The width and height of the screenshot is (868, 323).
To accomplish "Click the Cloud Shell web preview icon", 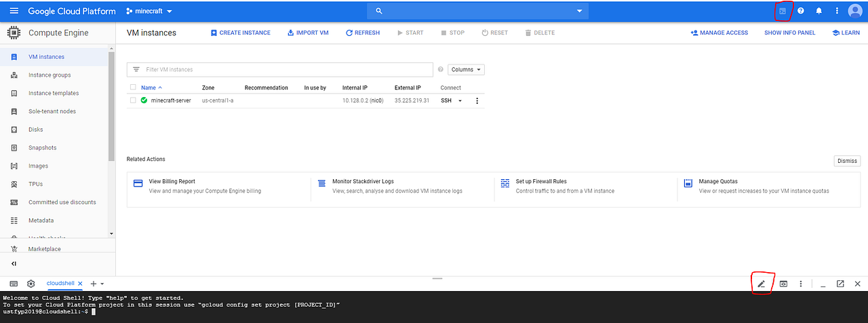I will click(783, 284).
